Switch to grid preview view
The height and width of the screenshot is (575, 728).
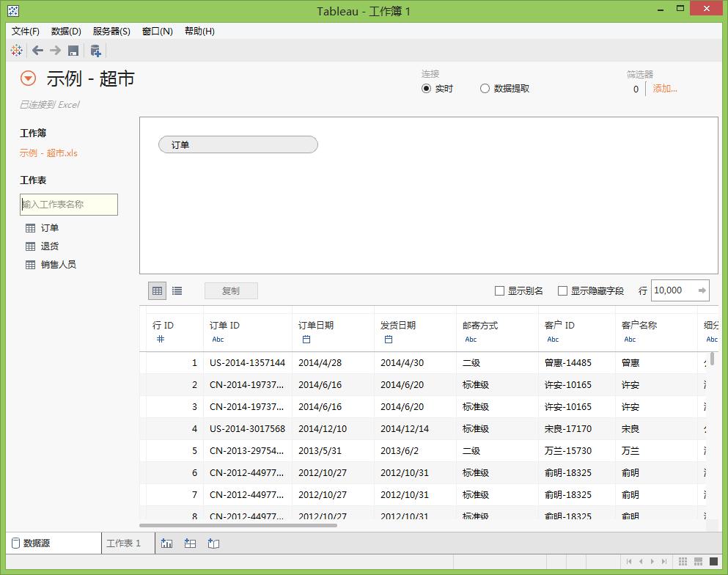pyautogui.click(x=158, y=290)
